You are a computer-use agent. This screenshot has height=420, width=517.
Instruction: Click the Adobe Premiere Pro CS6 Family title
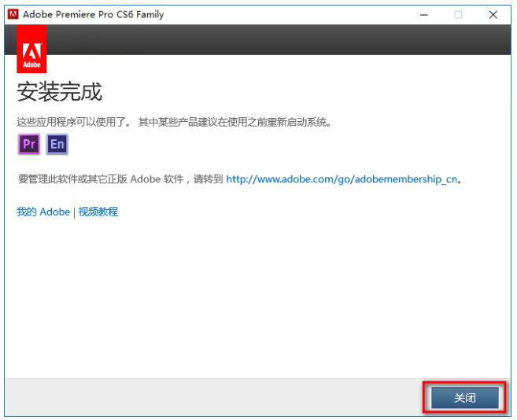coord(93,14)
